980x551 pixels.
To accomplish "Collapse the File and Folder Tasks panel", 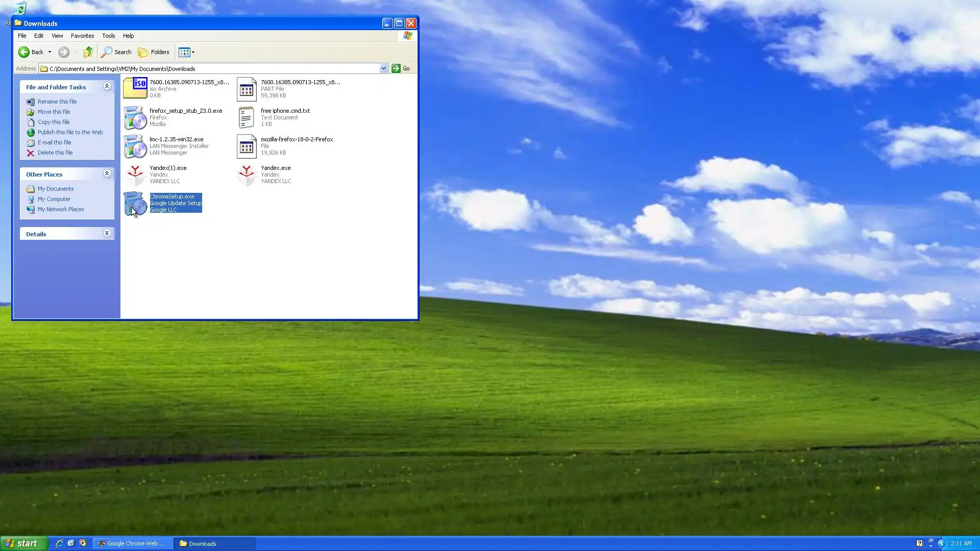I will [x=107, y=87].
